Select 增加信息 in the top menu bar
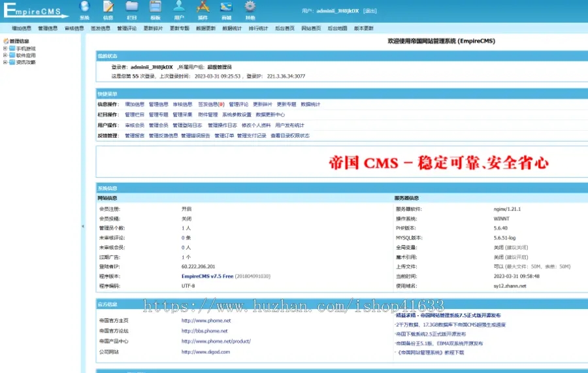Viewport: 588px width, 373px height. coord(22,28)
